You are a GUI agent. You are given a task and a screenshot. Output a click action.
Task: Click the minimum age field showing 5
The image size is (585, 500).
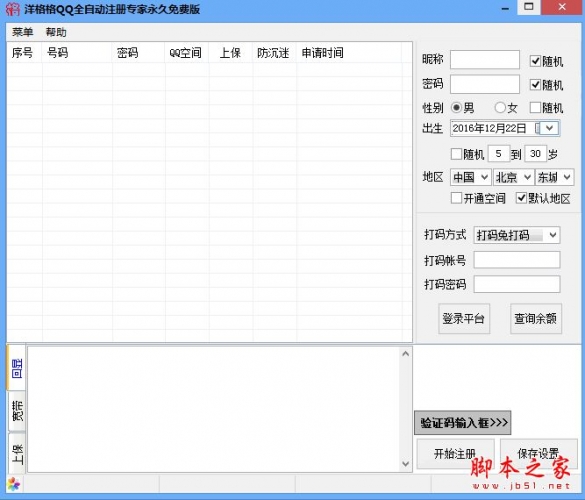click(498, 154)
